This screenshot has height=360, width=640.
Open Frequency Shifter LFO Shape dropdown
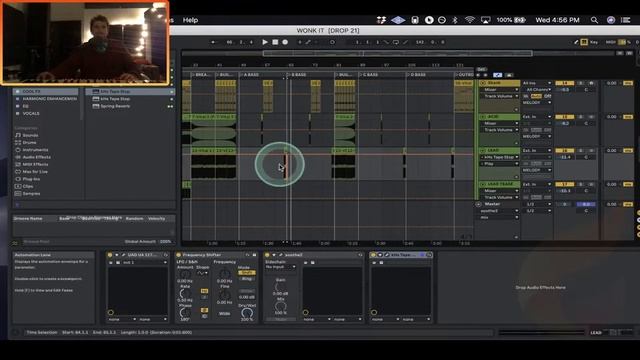coord(202,273)
